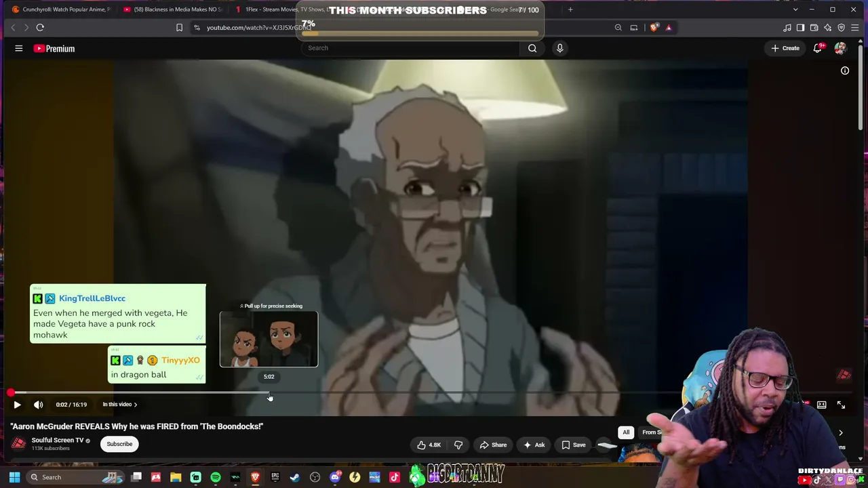Screen dimensions: 868x488
Task: Open Spotify from the taskbar
Action: (x=216, y=477)
